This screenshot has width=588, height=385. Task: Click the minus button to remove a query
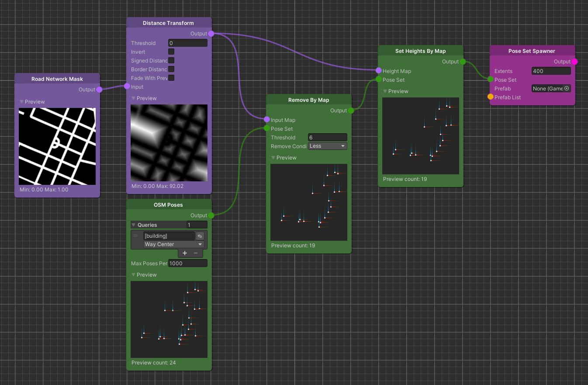(196, 253)
